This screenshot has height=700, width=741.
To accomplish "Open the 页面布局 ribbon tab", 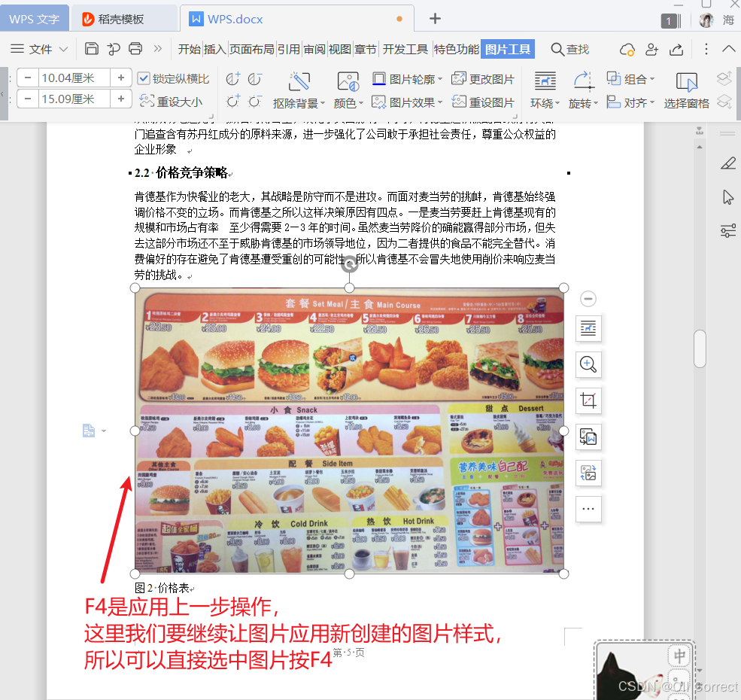I will point(251,49).
